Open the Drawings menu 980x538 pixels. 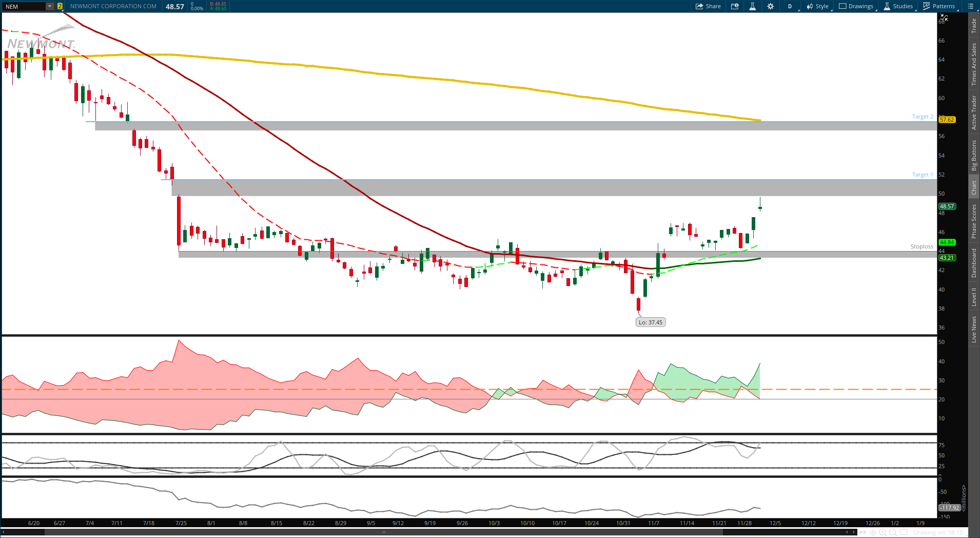pos(856,6)
